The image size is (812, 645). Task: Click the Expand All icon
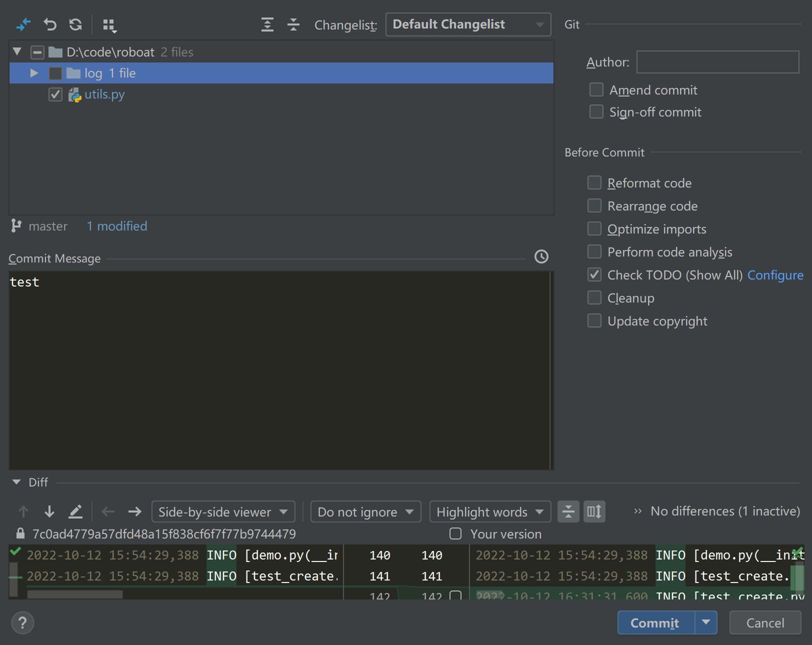(267, 24)
